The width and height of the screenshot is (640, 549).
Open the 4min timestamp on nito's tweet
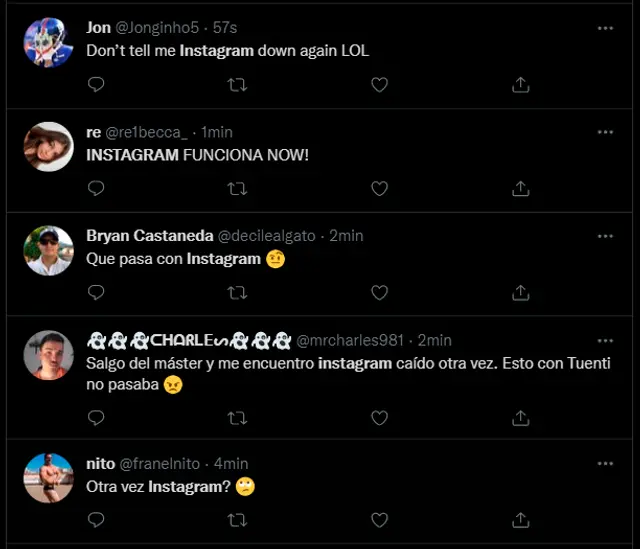click(231, 463)
